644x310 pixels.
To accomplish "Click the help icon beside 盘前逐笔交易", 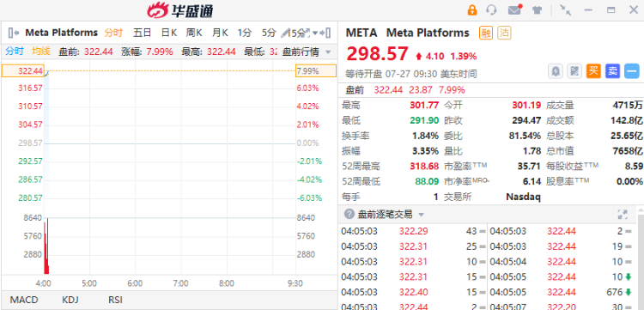I will pyautogui.click(x=349, y=215).
